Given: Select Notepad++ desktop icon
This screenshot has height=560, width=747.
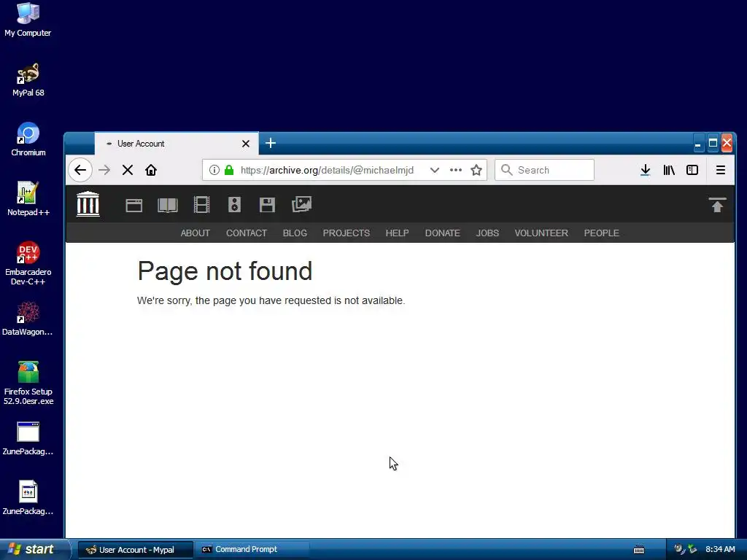Looking at the screenshot, I should 28,199.
